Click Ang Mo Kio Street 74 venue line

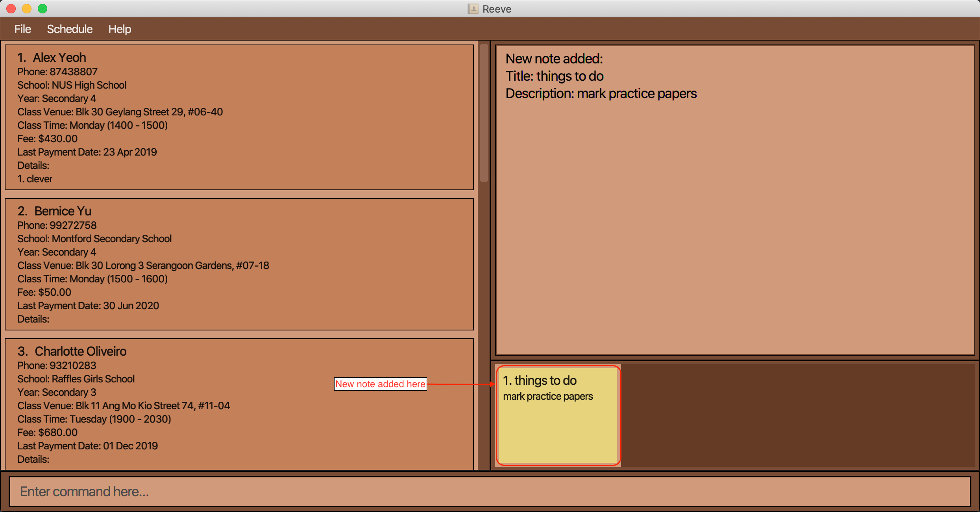[x=124, y=406]
